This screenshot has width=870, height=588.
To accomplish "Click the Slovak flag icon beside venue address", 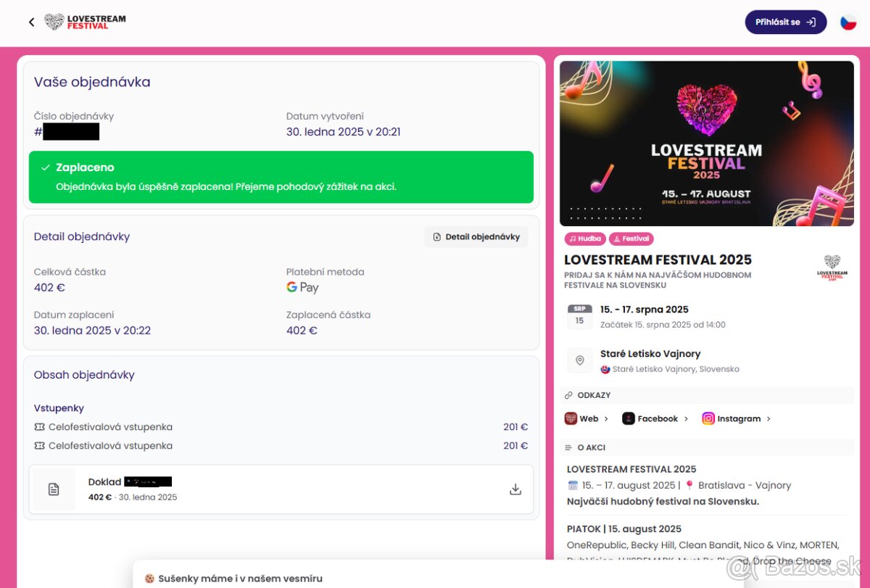I will [605, 369].
